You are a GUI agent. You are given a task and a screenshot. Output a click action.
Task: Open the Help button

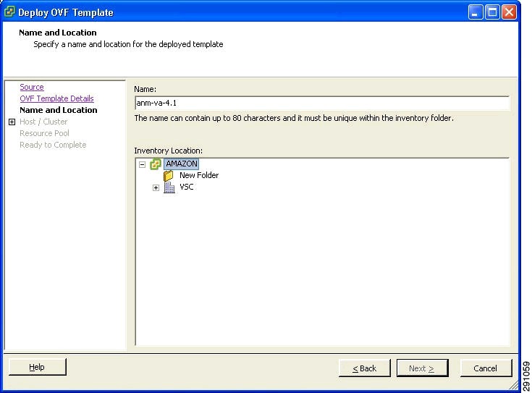click(x=38, y=367)
